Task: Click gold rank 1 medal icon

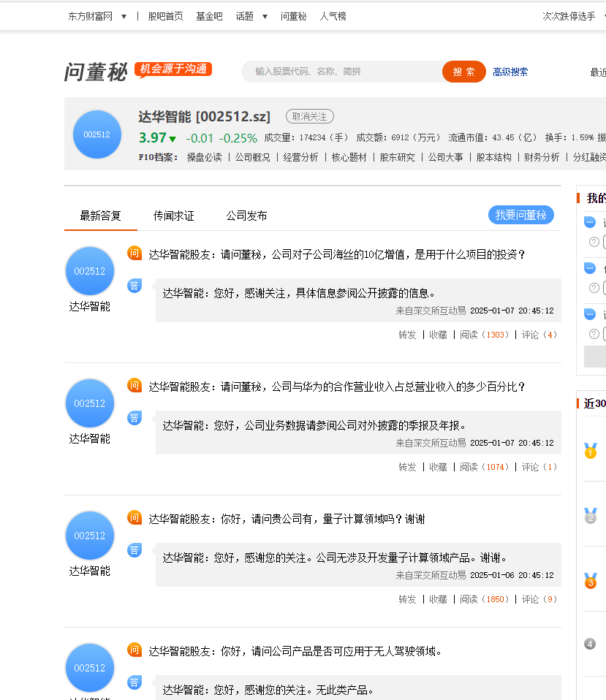Action: click(x=591, y=450)
